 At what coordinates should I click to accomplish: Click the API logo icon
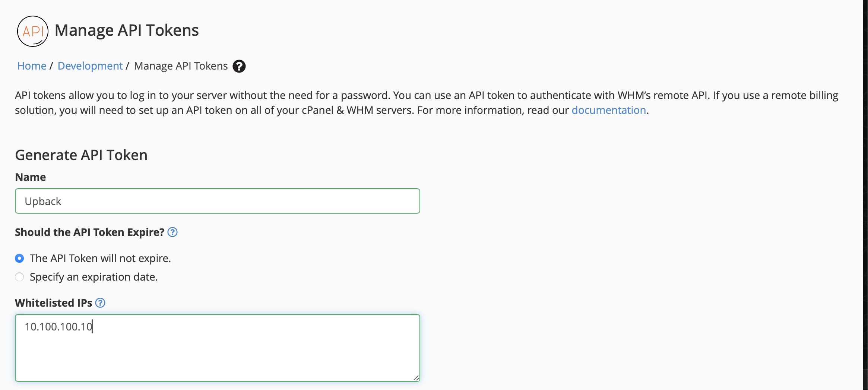click(33, 31)
